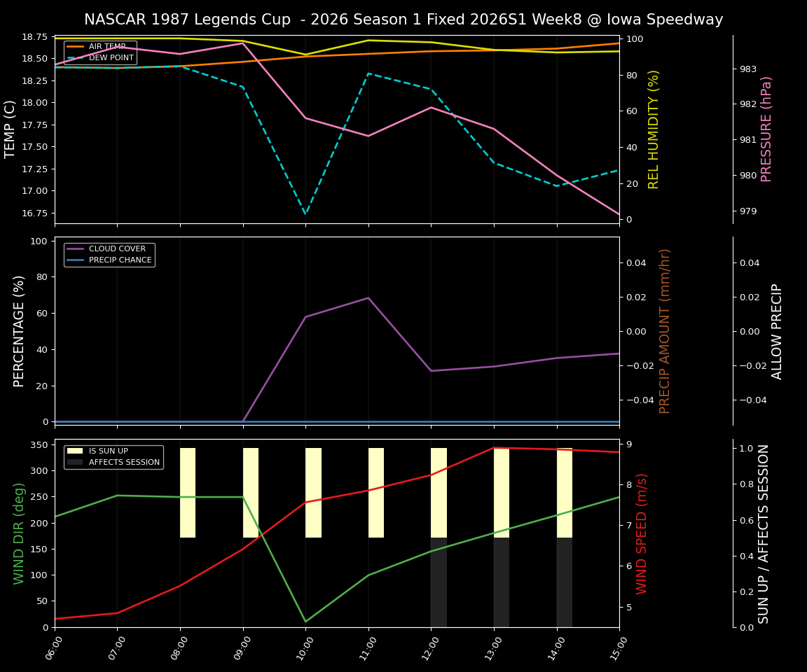
Task: Select the yellow REL HUMIDITY curve
Action: pos(368,41)
